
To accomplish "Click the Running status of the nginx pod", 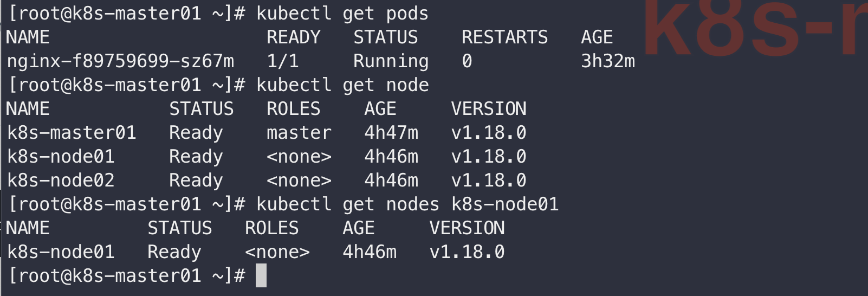I will (391, 61).
